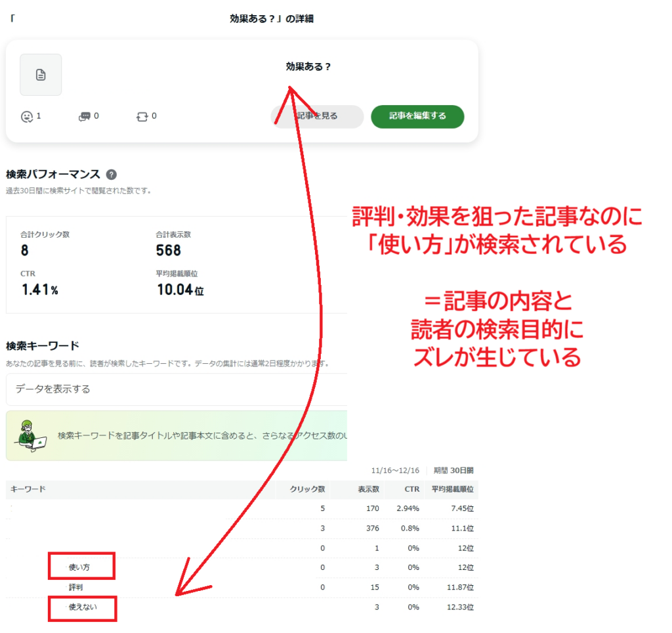
Task: Sort by the キーワード column header
Action: [x=28, y=489]
